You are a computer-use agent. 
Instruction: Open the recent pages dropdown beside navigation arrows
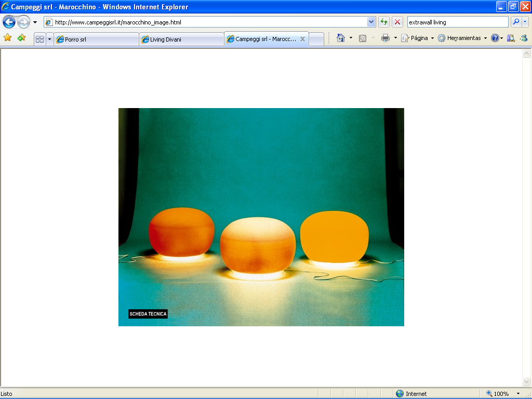pyautogui.click(x=35, y=22)
